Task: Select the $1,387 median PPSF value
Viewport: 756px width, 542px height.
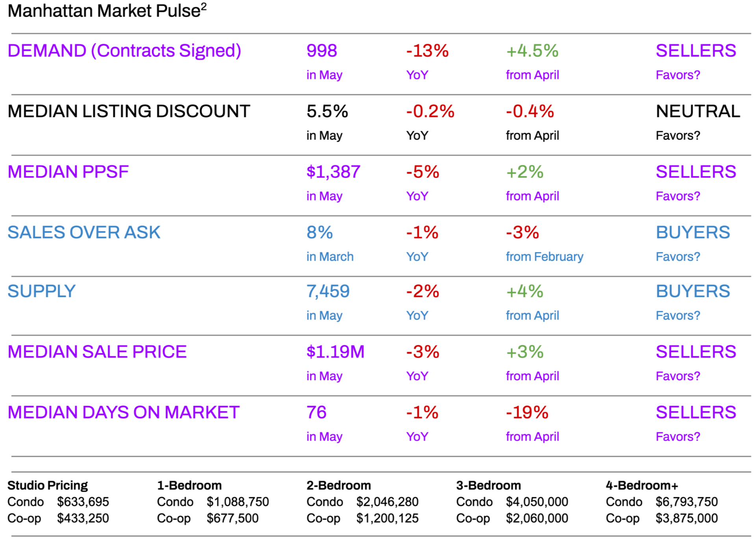Action: (333, 172)
